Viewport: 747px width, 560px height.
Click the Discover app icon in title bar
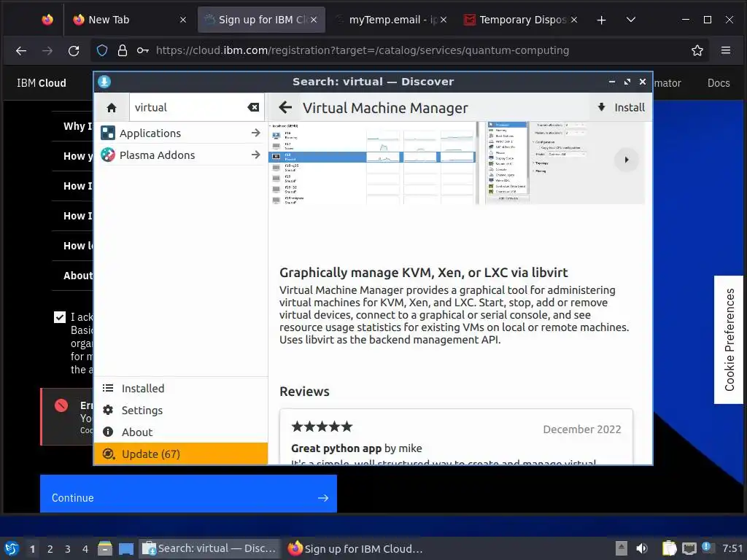[104, 82]
